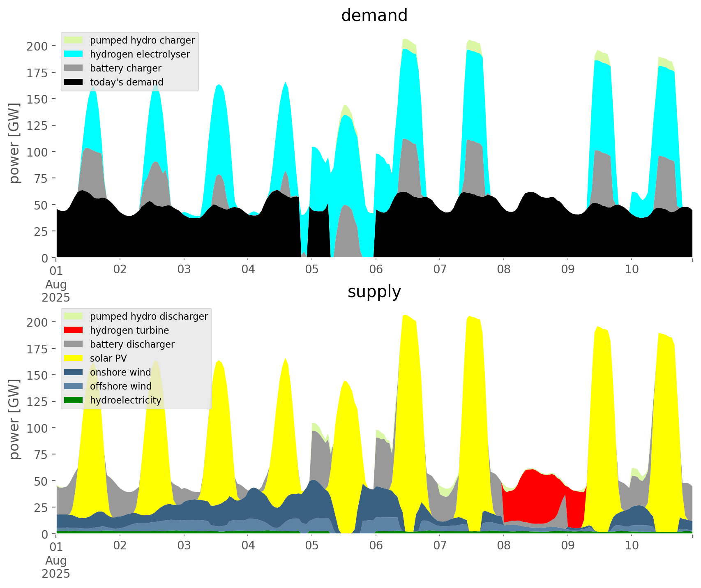Click the battery discharger legend label
This screenshot has width=701, height=588.
point(132,344)
